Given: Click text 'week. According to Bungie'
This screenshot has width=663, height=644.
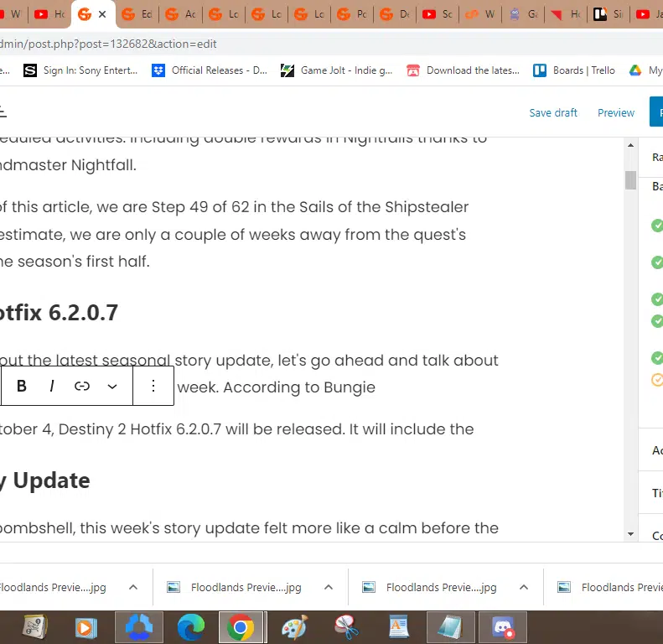Looking at the screenshot, I should click(276, 387).
